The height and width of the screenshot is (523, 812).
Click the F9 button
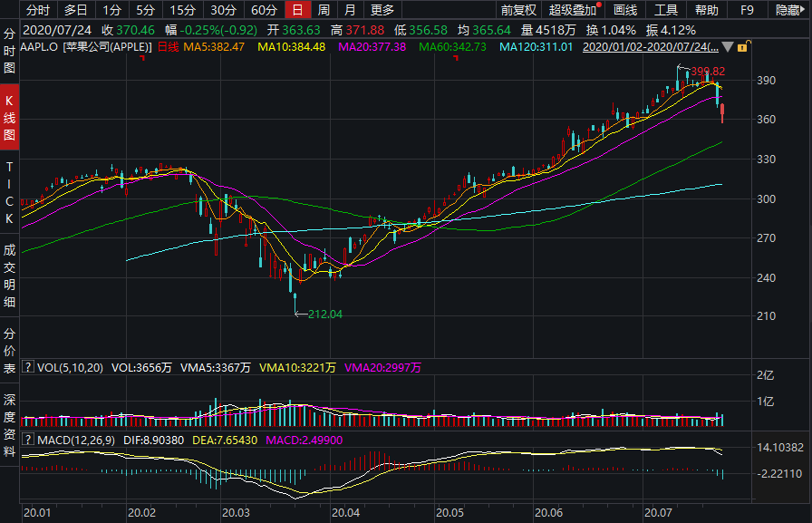pos(747,10)
